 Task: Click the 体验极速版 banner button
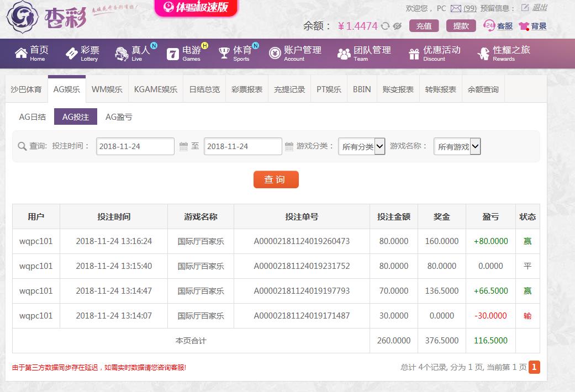196,7
